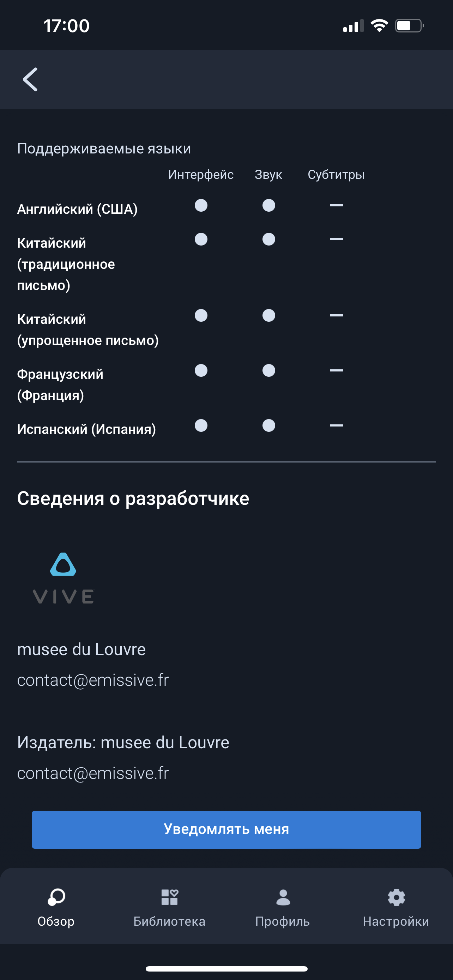Tap the Traditional Chinese interface dot
The image size is (453, 980).
tap(201, 239)
